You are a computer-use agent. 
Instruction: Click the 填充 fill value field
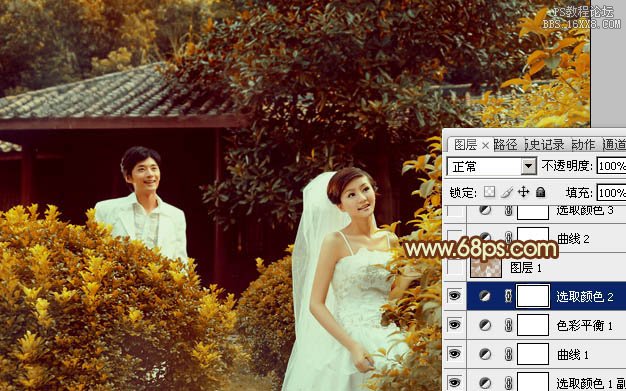(x=611, y=193)
